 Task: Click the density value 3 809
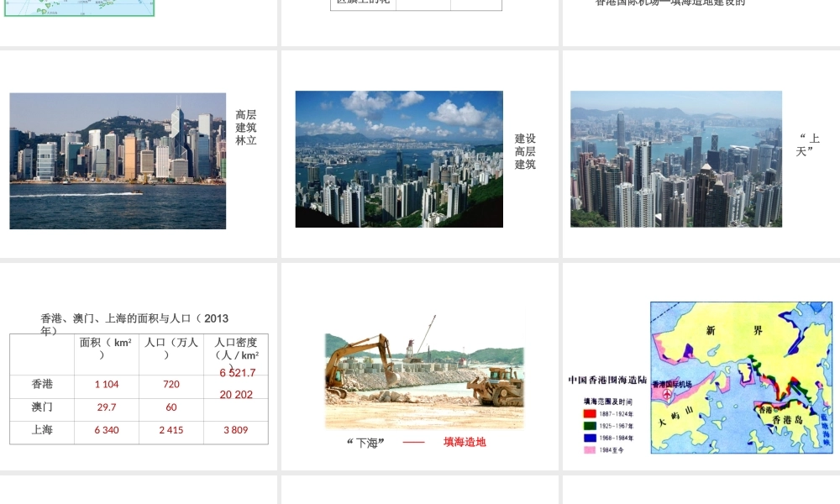pyautogui.click(x=236, y=429)
